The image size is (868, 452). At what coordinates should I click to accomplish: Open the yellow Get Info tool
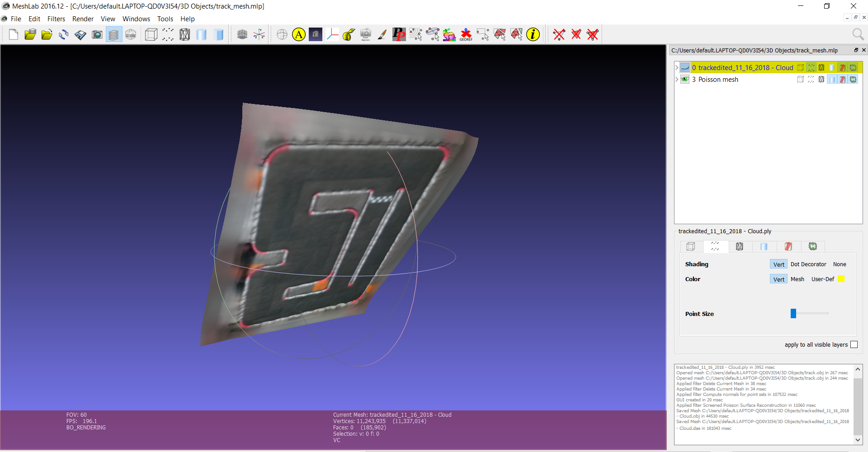533,35
